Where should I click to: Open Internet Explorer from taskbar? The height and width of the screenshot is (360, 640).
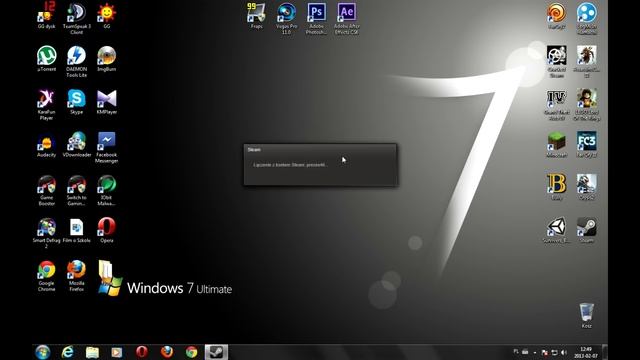click(67, 352)
